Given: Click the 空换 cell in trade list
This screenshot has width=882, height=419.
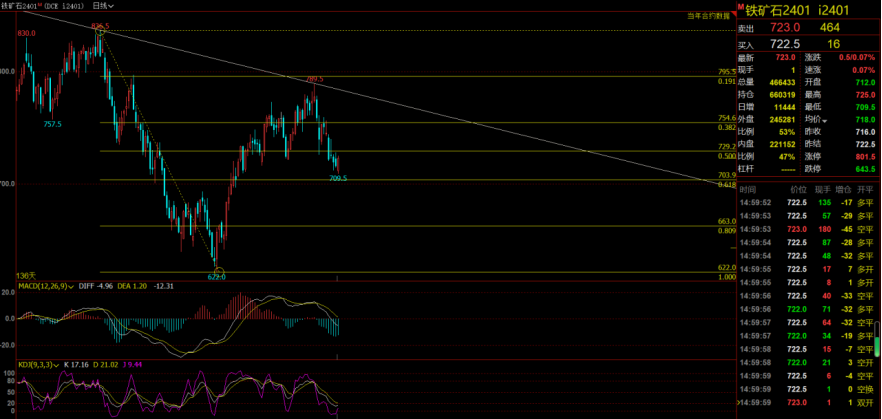Looking at the screenshot, I should 865,389.
